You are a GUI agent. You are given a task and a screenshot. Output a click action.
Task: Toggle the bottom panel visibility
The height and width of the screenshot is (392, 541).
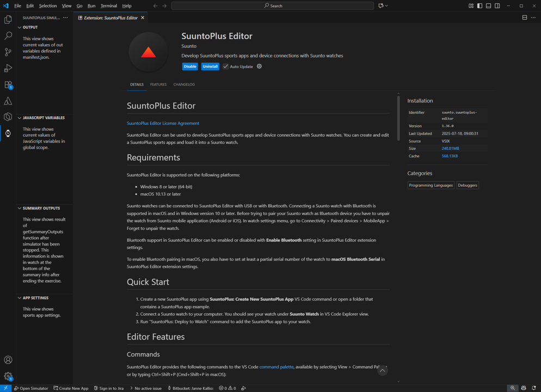click(488, 6)
